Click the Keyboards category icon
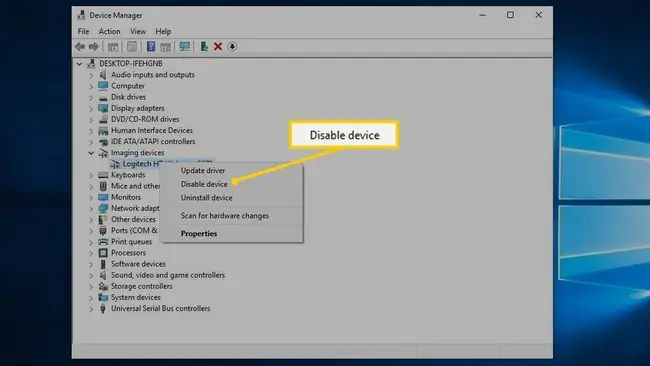This screenshot has width=650, height=366. [103, 175]
